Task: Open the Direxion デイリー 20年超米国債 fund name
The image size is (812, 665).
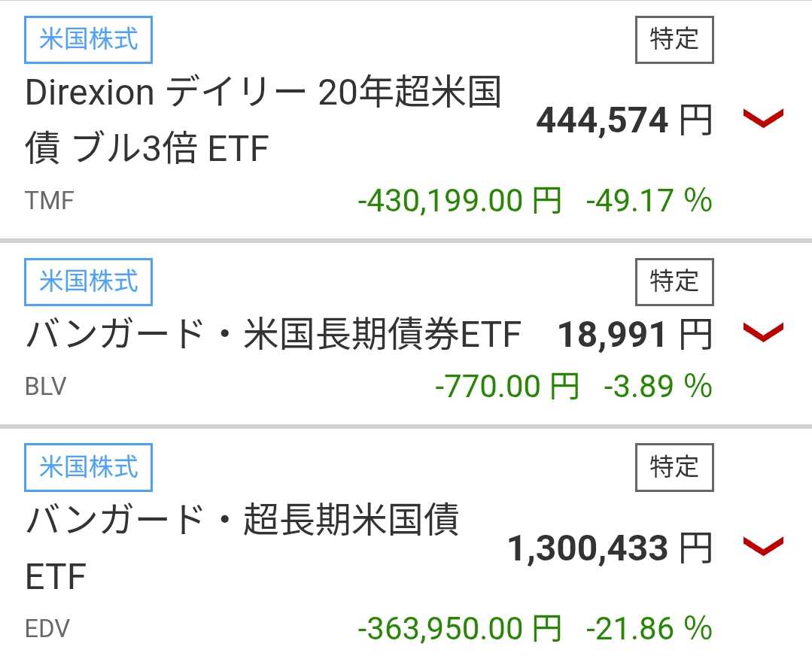Action: tap(263, 120)
